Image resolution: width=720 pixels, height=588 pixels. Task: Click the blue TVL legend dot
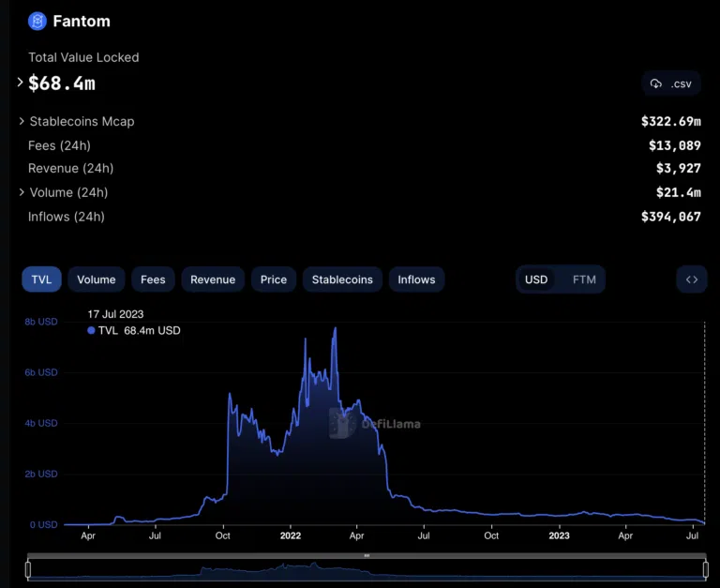coord(91,331)
